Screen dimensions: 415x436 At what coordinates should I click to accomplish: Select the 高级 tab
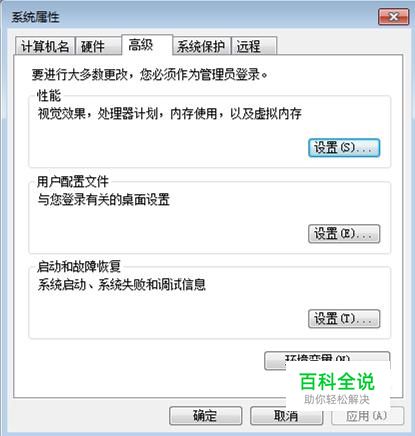(147, 45)
